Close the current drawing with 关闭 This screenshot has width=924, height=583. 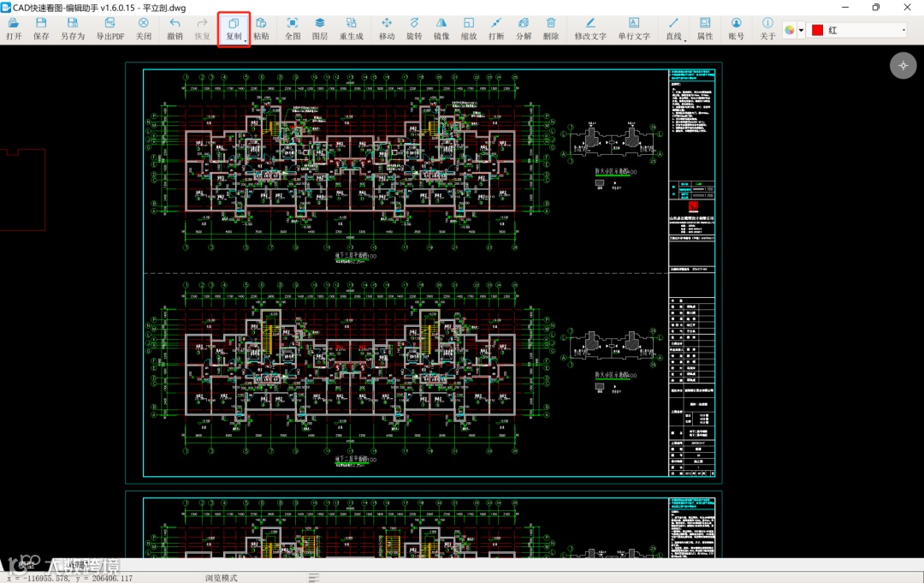click(x=144, y=29)
